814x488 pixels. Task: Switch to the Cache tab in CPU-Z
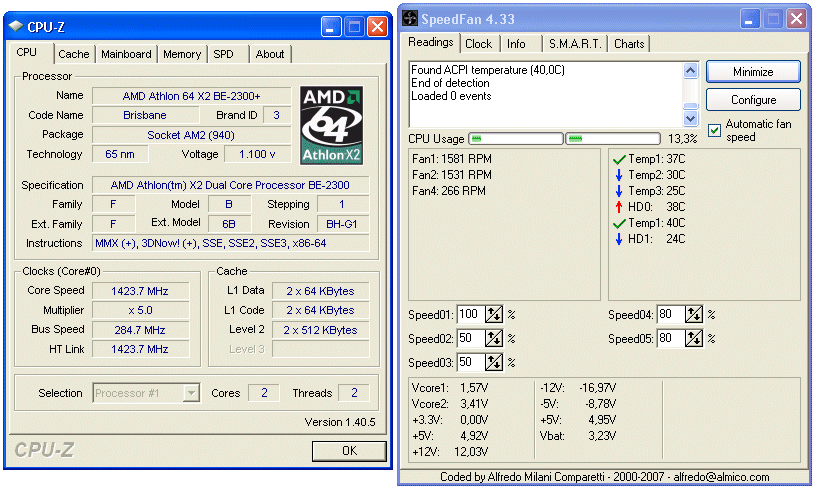[x=74, y=54]
